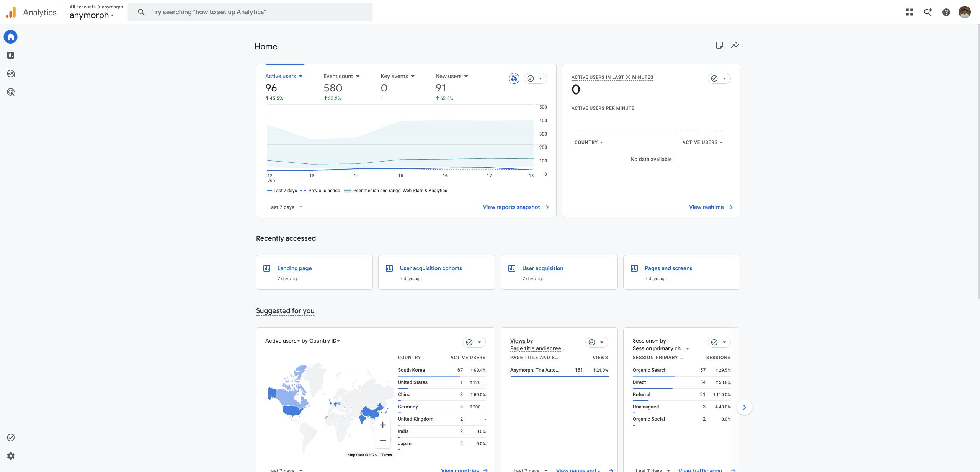
Task: Open the Advertising icon in sidebar
Action: click(11, 92)
